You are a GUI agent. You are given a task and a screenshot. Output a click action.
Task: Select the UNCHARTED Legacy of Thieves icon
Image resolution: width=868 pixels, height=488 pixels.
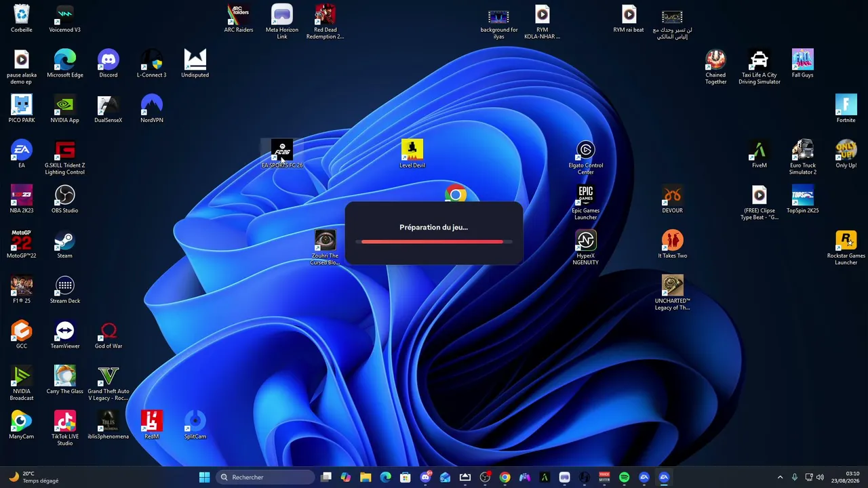673,293
